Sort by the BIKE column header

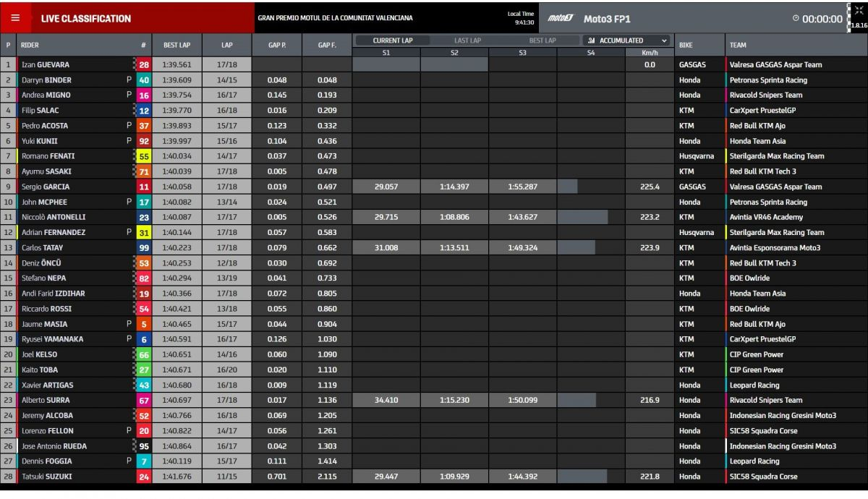(x=686, y=45)
